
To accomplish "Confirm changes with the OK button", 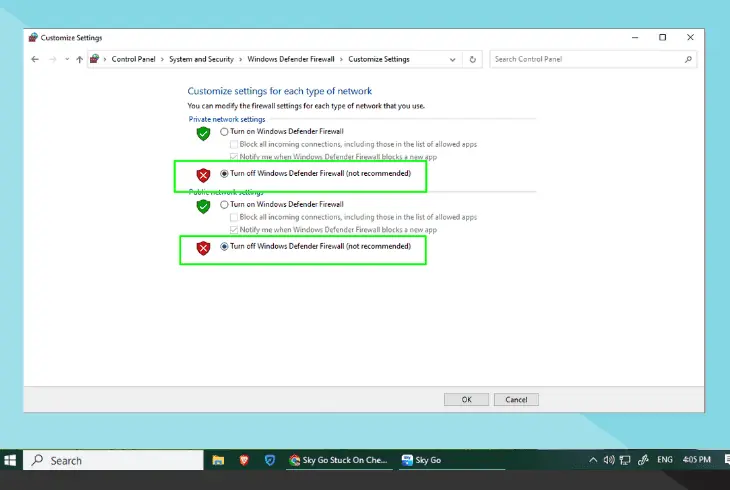I will [x=466, y=400].
